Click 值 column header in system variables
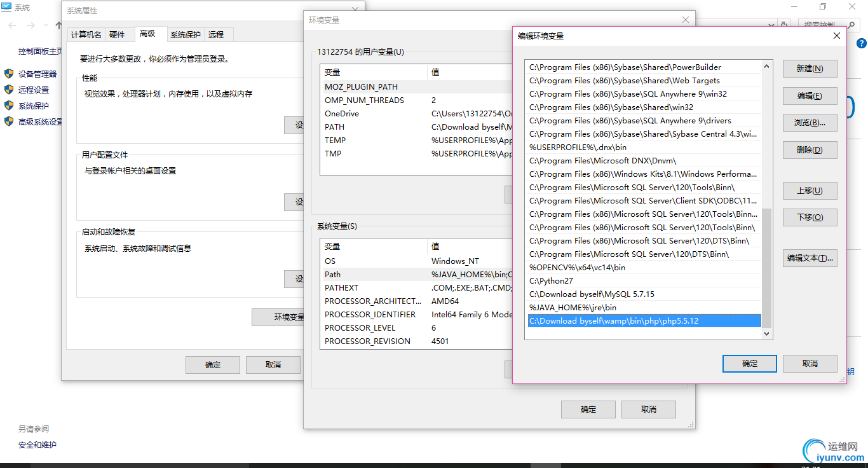Screen dimensions: 868x468 coord(470,246)
